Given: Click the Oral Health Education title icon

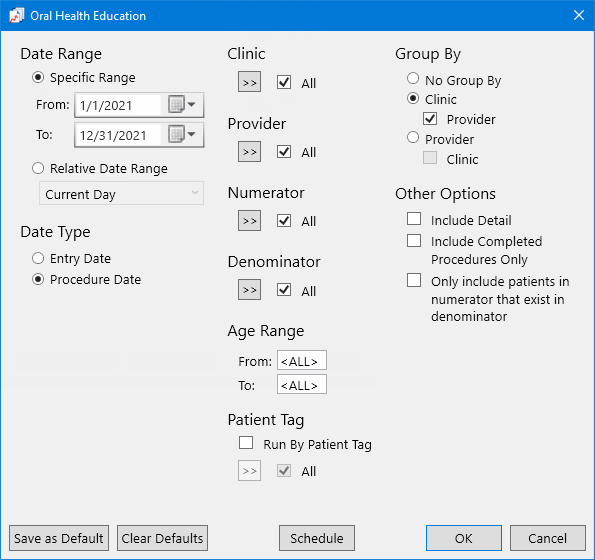Looking at the screenshot, I should point(16,16).
